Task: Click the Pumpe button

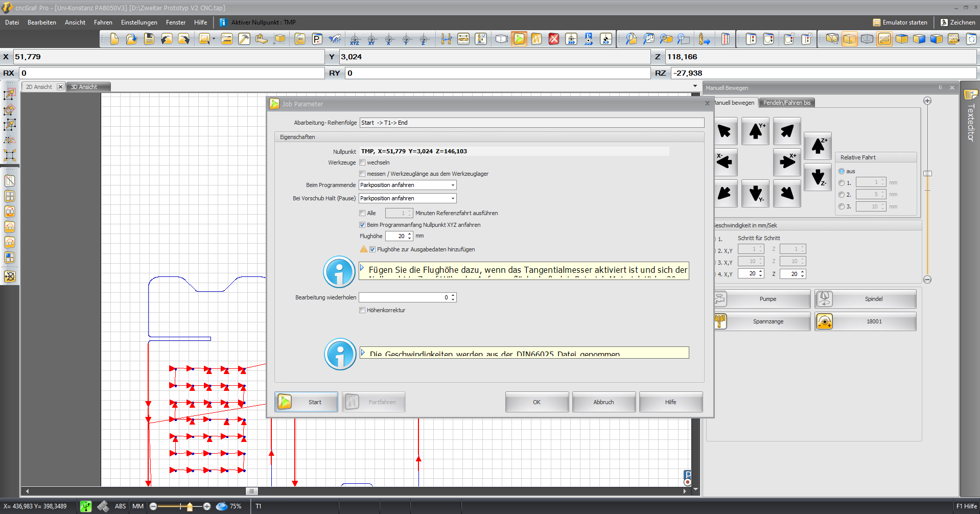Action: pyautogui.click(x=762, y=299)
